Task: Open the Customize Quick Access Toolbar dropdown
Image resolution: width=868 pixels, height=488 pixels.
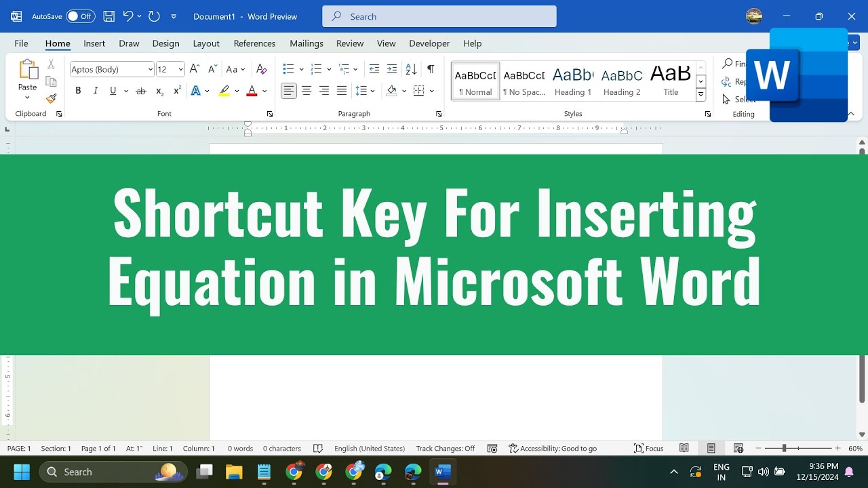Action: point(174,16)
